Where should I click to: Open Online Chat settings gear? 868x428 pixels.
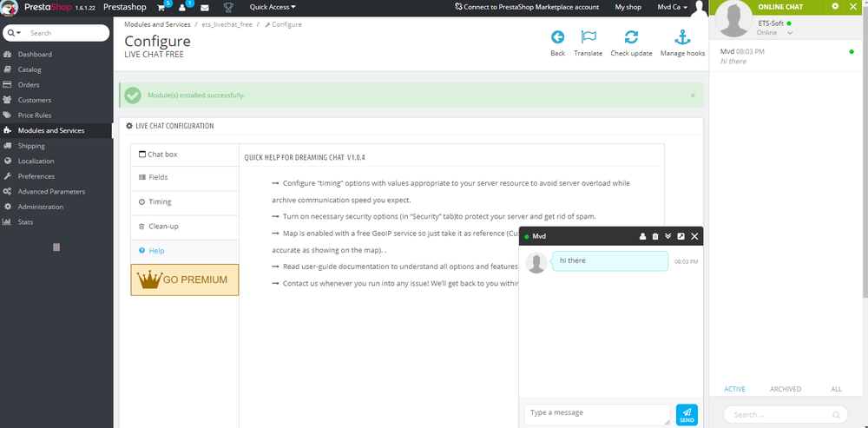835,6
